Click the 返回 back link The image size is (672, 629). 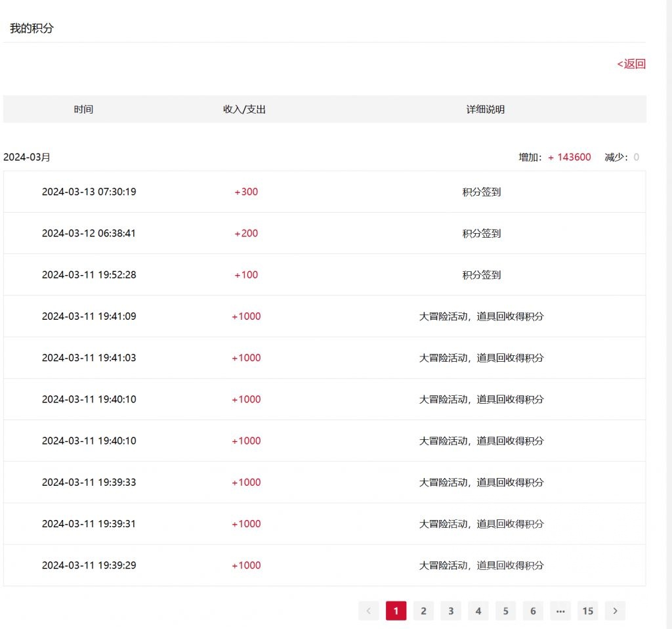pos(631,64)
